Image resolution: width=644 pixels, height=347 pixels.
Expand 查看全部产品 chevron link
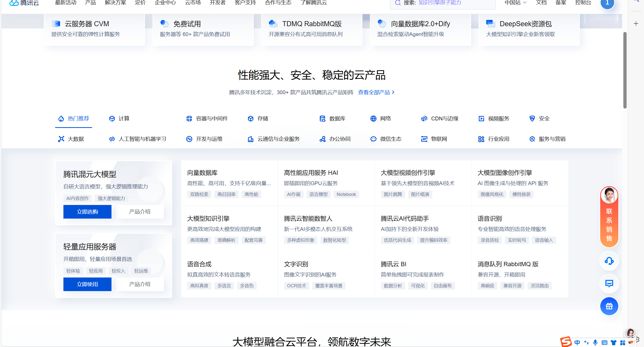[393, 92]
